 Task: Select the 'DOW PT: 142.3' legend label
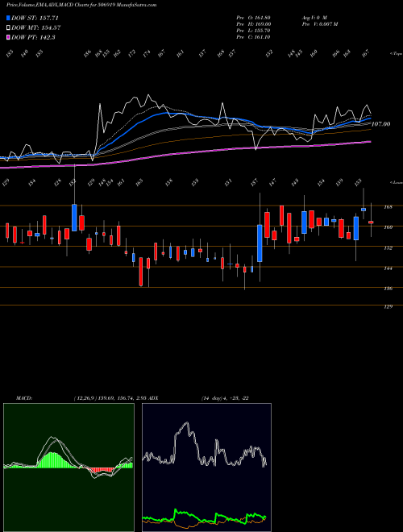coord(33,37)
